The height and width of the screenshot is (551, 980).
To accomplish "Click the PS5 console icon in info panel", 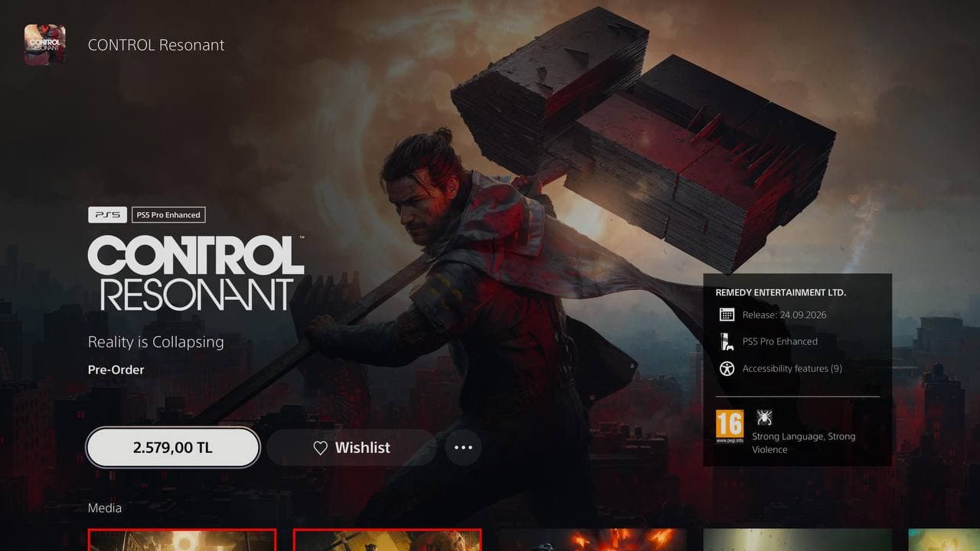I will 727,341.
